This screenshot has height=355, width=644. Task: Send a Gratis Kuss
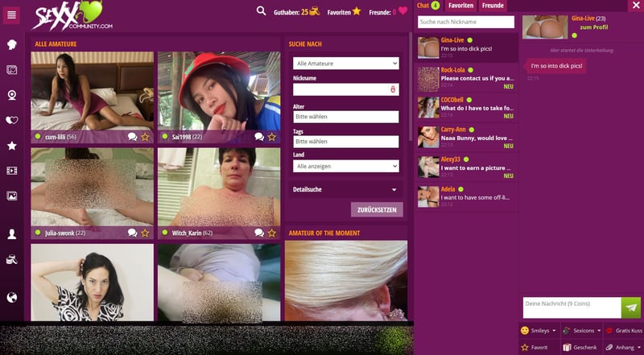coord(623,330)
